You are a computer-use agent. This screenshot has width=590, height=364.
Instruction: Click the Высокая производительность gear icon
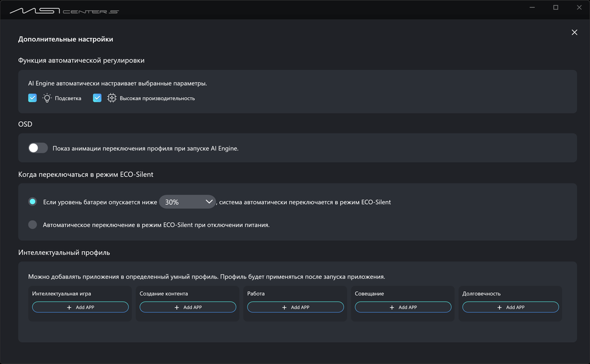pyautogui.click(x=112, y=98)
